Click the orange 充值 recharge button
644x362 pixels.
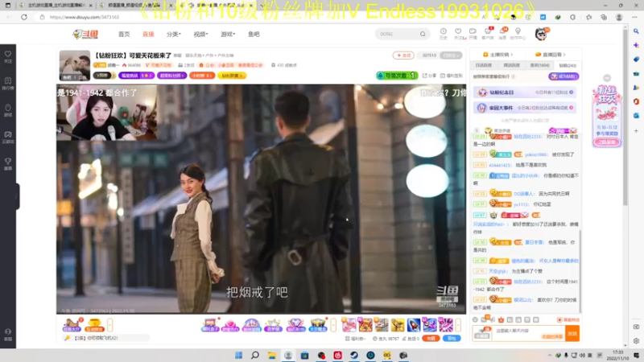(431, 338)
